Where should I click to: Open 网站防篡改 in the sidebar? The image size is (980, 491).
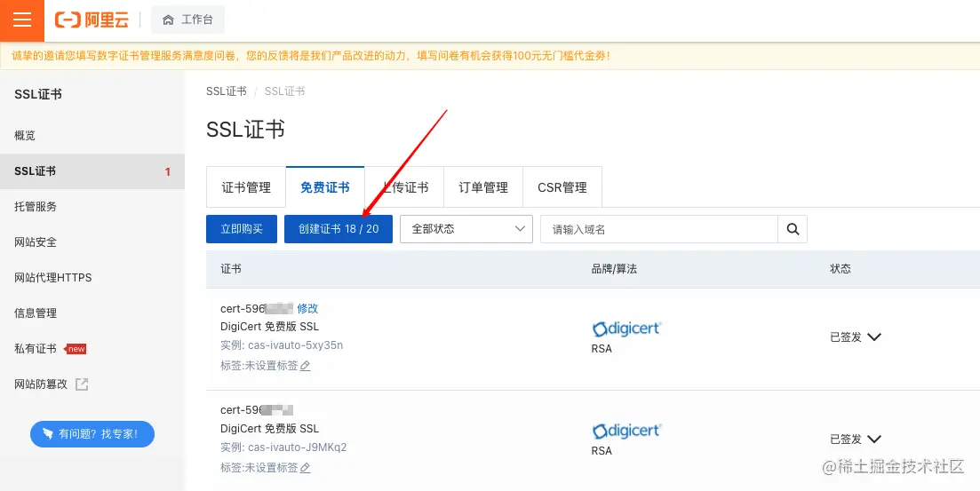[41, 384]
